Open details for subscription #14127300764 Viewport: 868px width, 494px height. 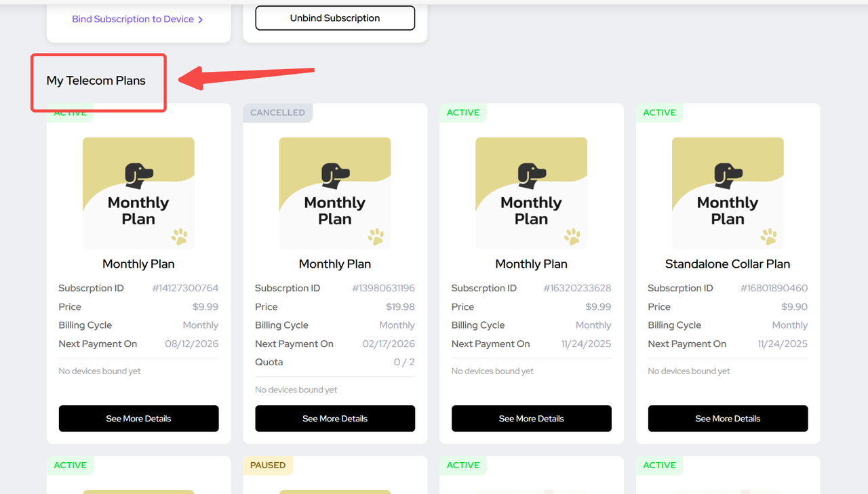(138, 419)
